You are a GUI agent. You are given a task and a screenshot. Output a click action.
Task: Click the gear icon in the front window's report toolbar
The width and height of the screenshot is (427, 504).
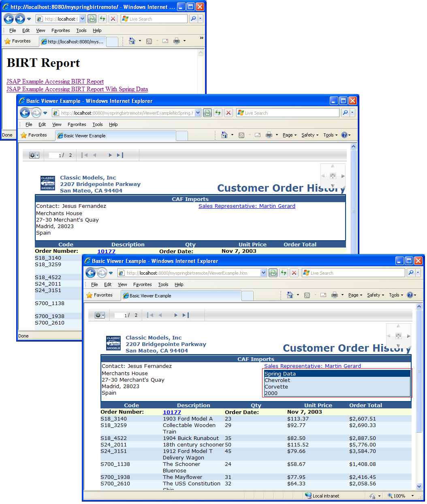pos(100,315)
